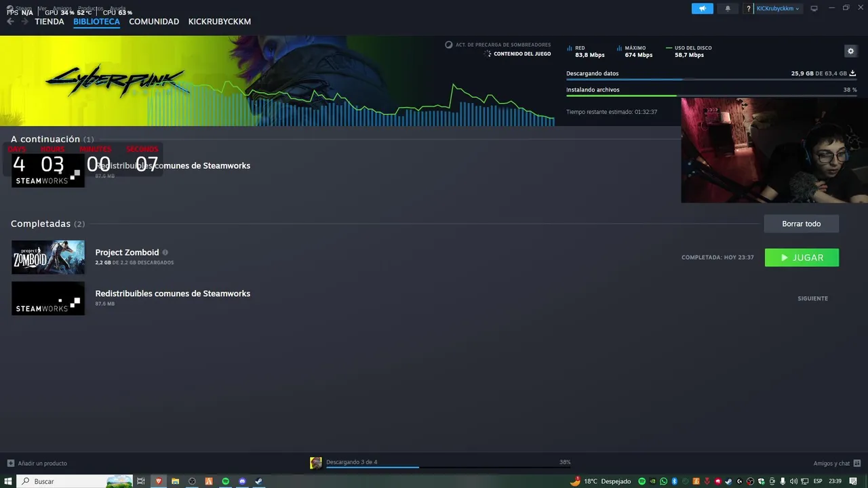The height and width of the screenshot is (488, 868).
Task: Click completed 'Redistribuibles comunes de Steamworks' title
Action: tap(172, 293)
